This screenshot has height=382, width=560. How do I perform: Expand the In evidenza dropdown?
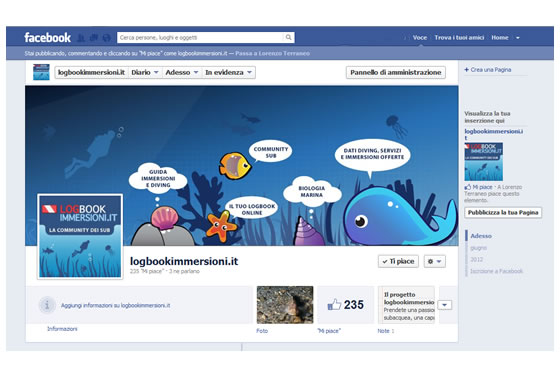pyautogui.click(x=229, y=72)
